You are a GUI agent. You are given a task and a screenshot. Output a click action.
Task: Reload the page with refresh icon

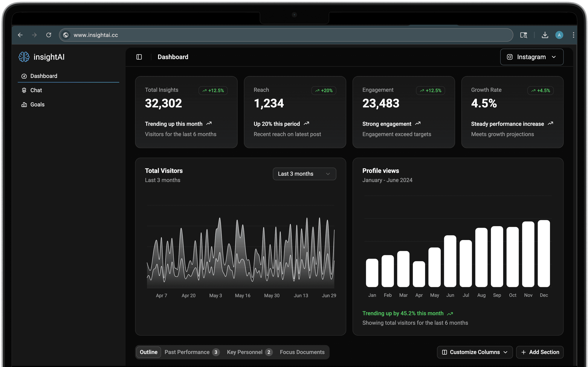pyautogui.click(x=49, y=35)
